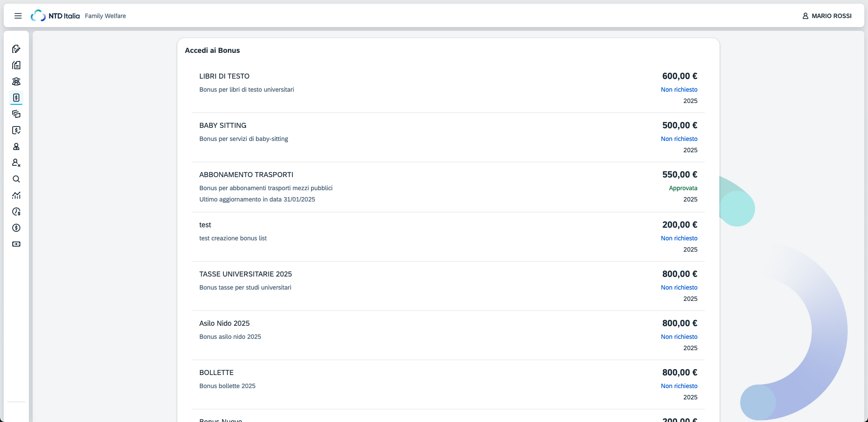Open the analytics chart sidebar icon

coord(16,195)
